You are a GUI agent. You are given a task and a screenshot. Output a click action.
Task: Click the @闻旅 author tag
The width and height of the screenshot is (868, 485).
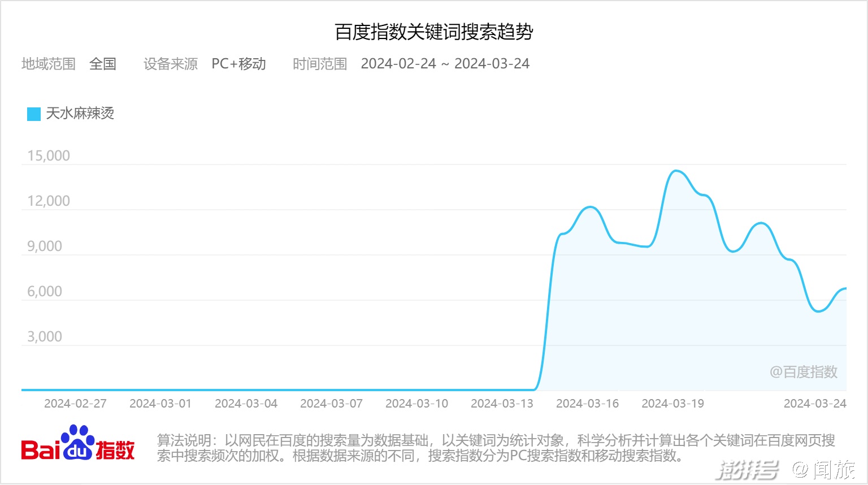coord(823,469)
